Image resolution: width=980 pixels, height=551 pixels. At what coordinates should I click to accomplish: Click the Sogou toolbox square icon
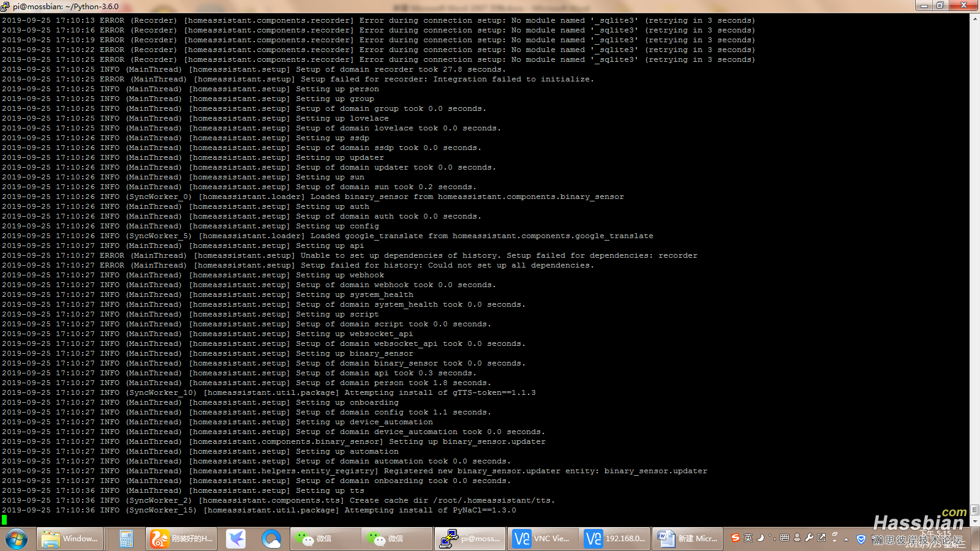821,538
